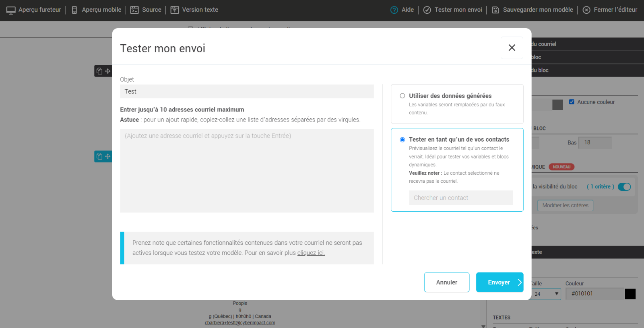
Task: Click the duplicate icon on the blue block handle
Action: [99, 156]
